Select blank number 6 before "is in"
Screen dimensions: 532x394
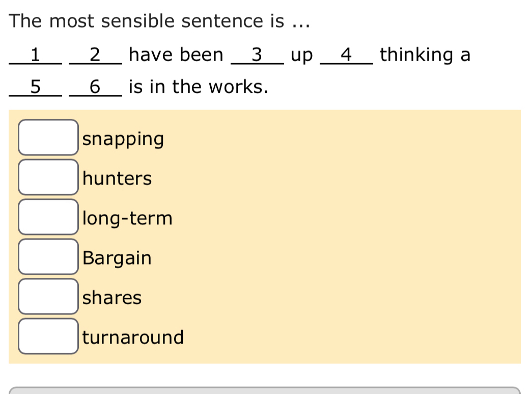pos(94,87)
